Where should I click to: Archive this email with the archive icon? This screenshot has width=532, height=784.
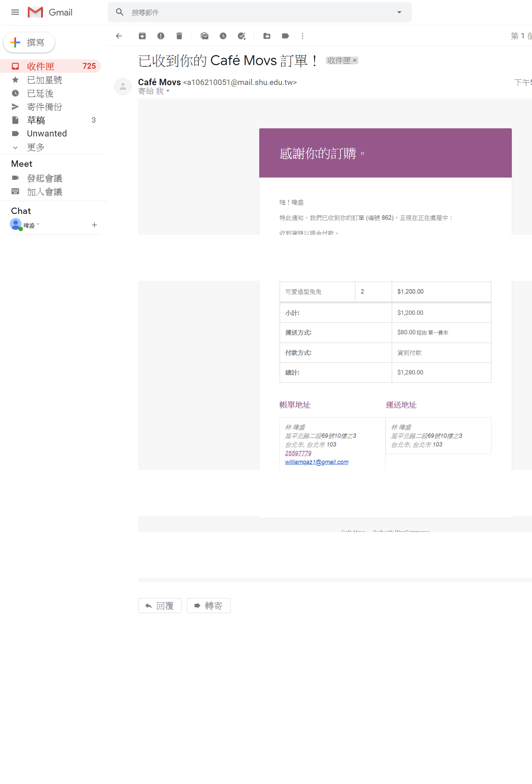pos(142,36)
